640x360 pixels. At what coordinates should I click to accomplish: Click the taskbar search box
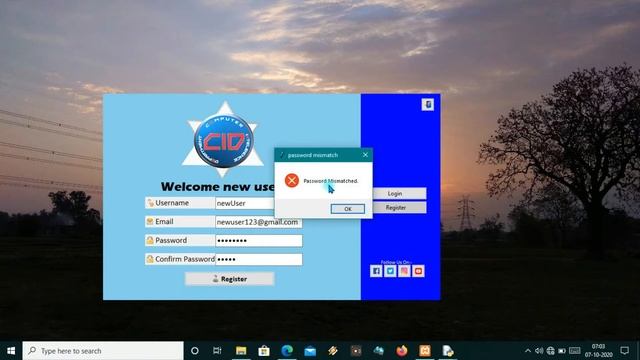coord(103,351)
